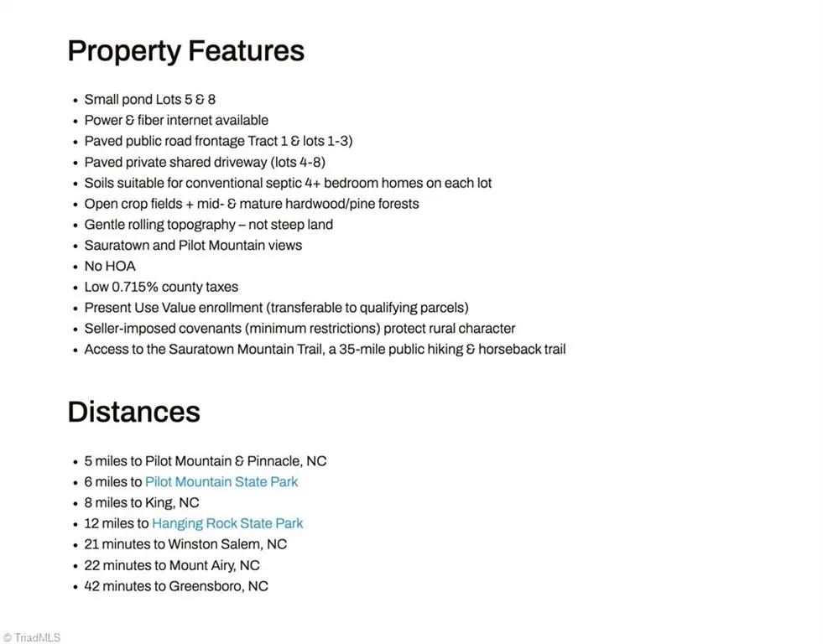Select '42 minutes to Greensboro, NC' line
The width and height of the screenshot is (823, 644).
point(176,586)
